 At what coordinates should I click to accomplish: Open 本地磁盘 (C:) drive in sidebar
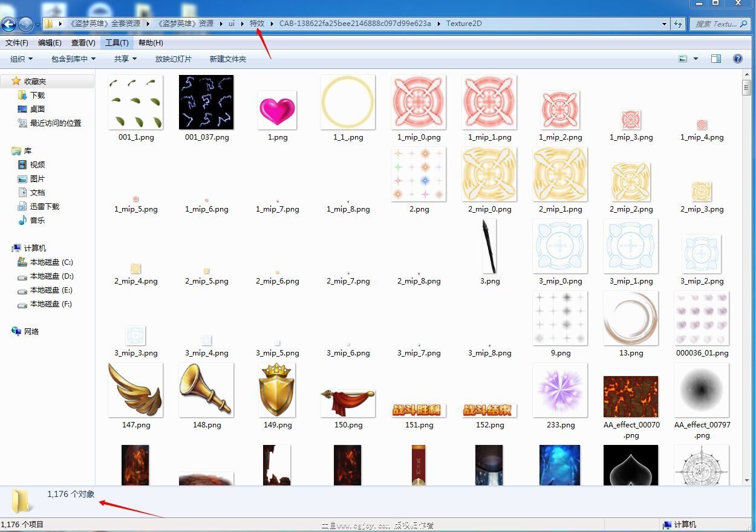51,262
